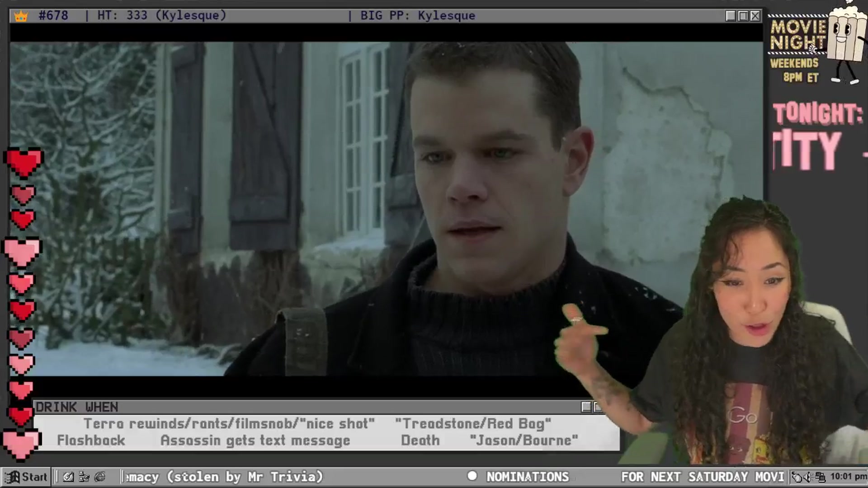Click the "Treadstone/Red Bag" rule
The image size is (868, 488).
(473, 424)
